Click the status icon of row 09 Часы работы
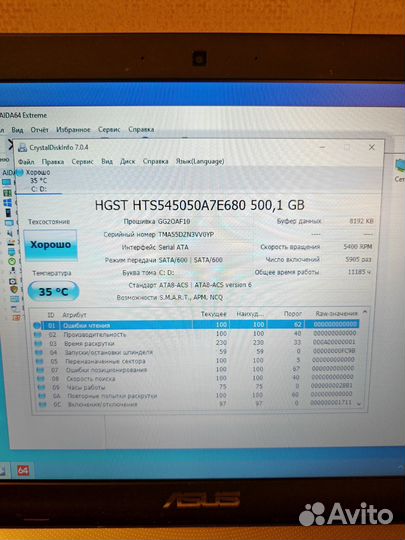Screen dimensions: 405x540 [42, 387]
